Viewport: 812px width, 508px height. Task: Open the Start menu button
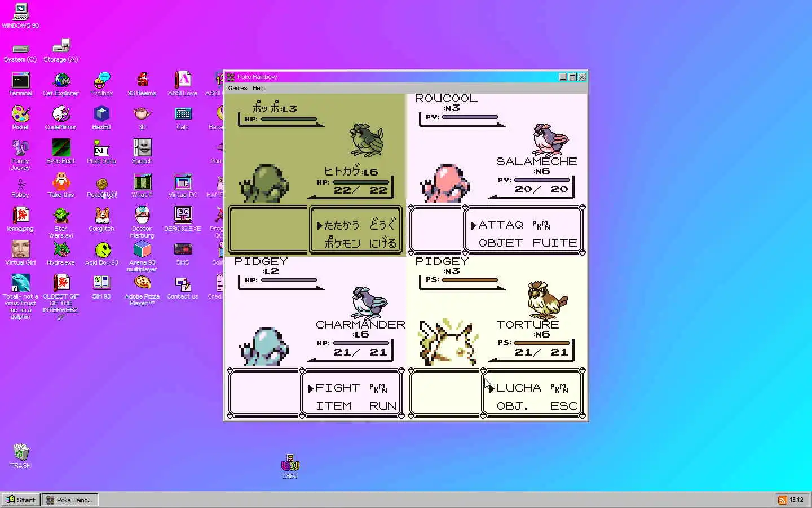pos(21,500)
